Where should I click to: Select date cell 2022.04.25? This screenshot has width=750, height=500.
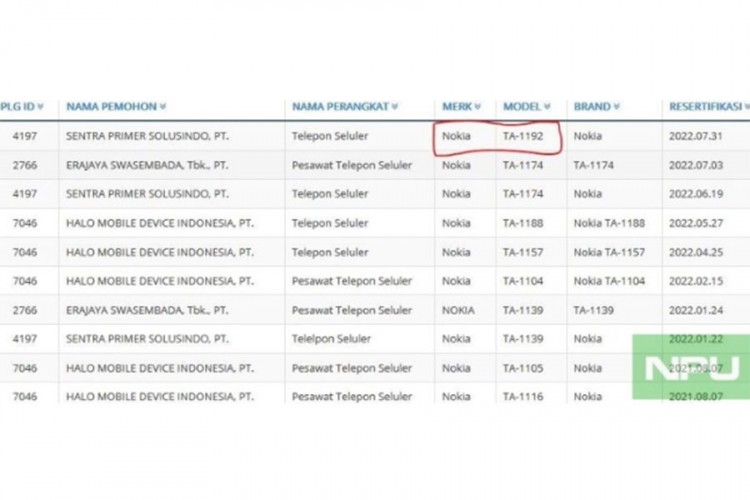[695, 253]
